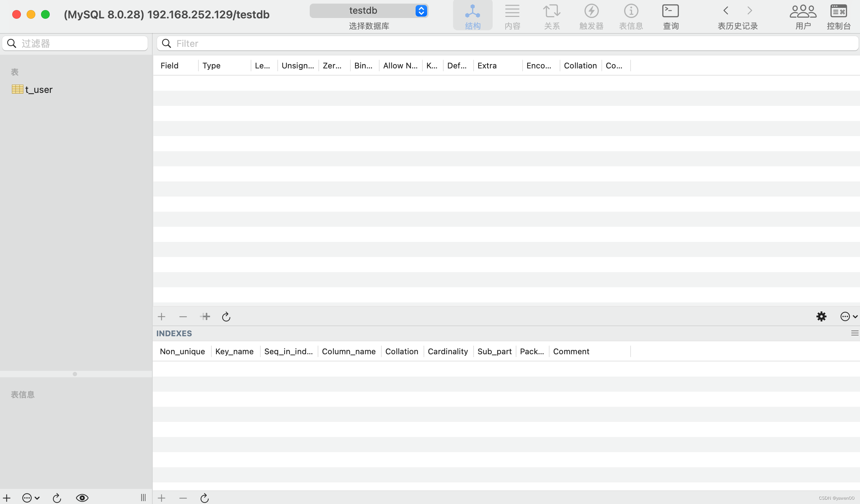This screenshot has height=504, width=860.
Task: Open the 用户 users manager
Action: [x=803, y=16]
